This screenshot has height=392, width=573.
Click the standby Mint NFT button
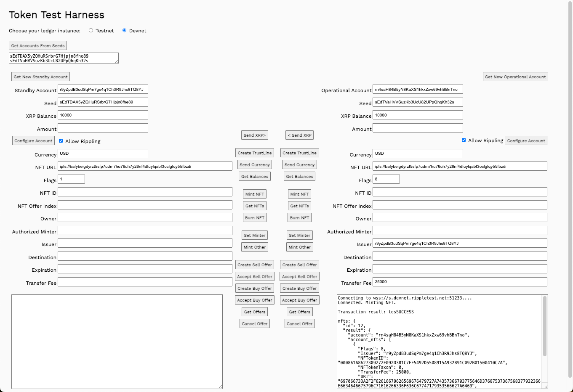click(255, 194)
